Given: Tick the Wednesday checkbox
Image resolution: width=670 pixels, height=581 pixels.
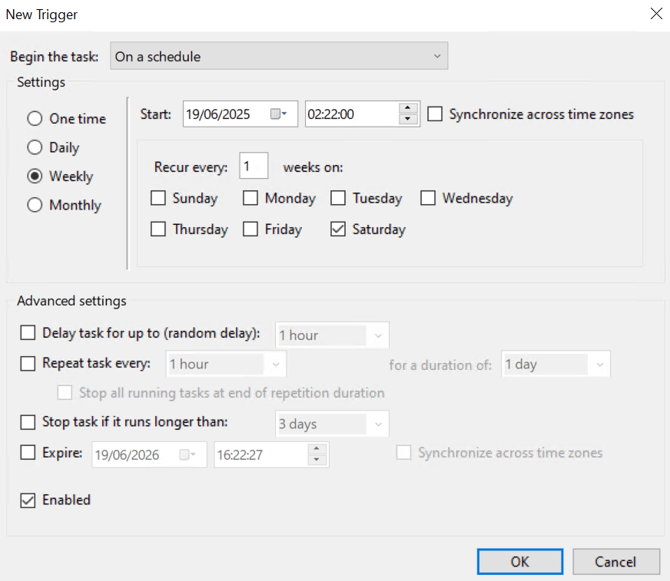Looking at the screenshot, I should tap(428, 198).
